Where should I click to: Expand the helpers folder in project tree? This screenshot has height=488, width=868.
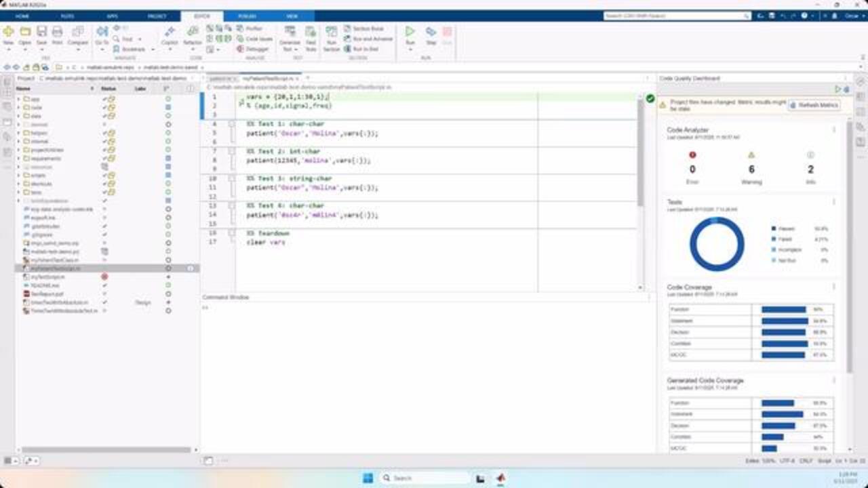pyautogui.click(x=18, y=133)
